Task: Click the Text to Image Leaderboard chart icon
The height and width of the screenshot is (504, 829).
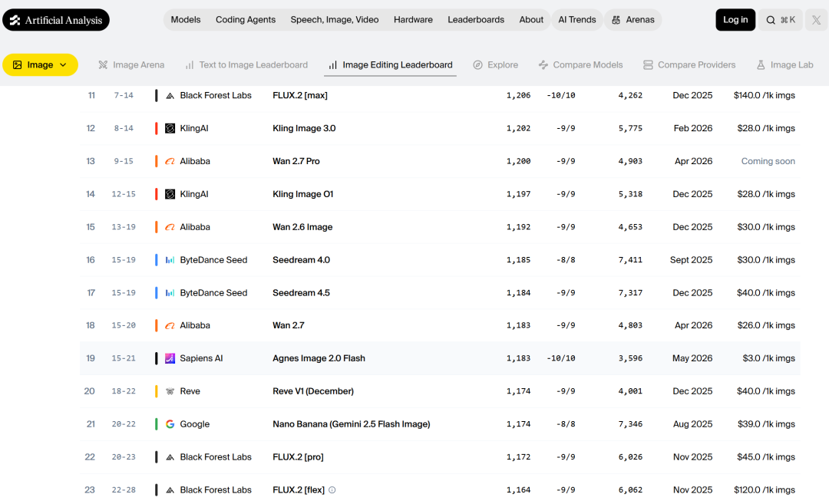Action: point(190,65)
